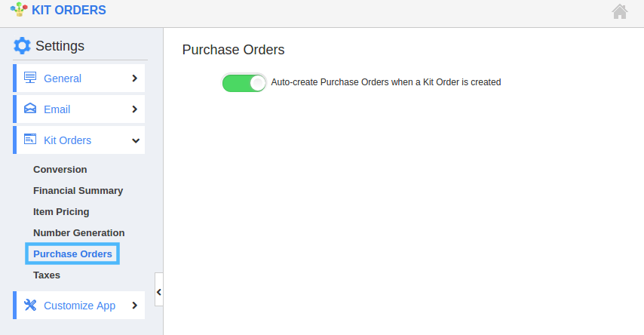
Task: Click the General monitor icon
Action: 30,78
